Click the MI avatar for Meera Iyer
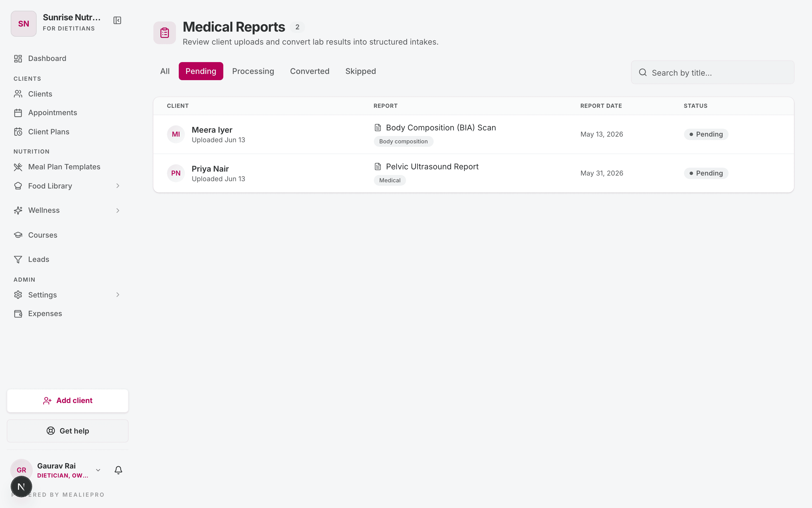 (176, 134)
